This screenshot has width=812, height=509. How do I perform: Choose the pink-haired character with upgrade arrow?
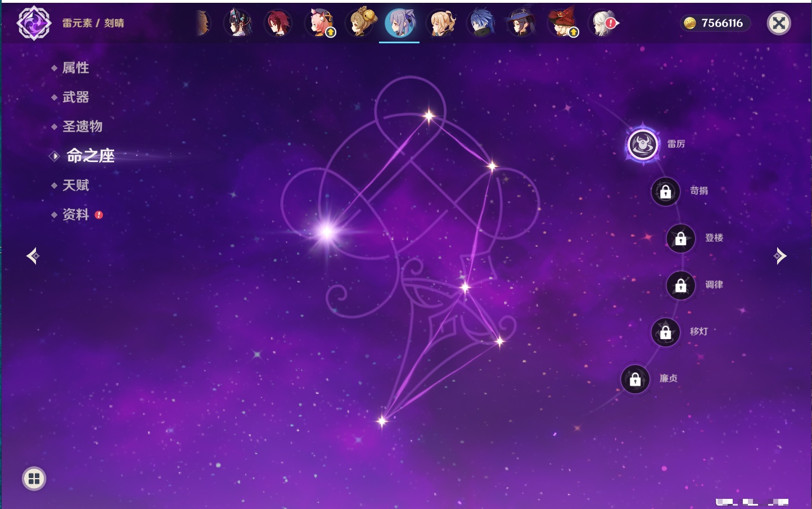click(x=319, y=23)
